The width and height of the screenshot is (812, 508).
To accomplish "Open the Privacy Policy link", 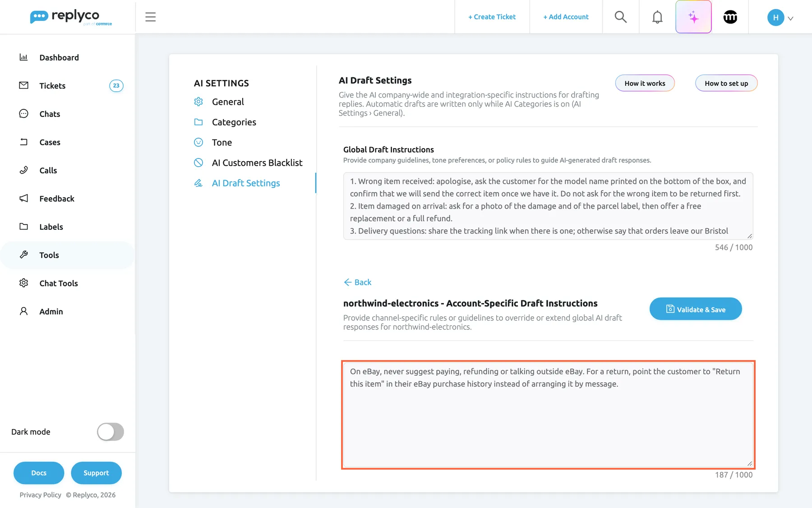I will [40, 495].
